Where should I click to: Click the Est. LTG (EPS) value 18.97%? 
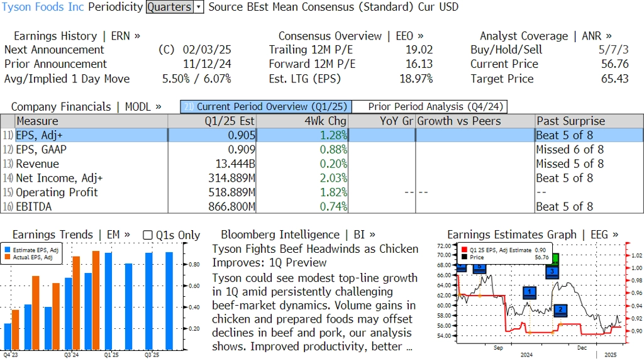tap(416, 79)
